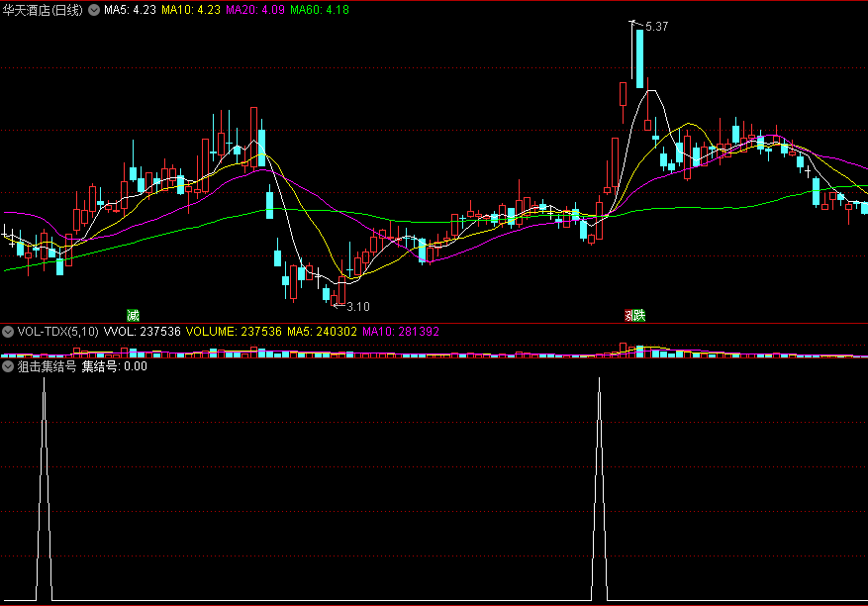Screen dimensions: 868x606
Task: Click the volume MA10: 281392 label
Action: [401, 332]
